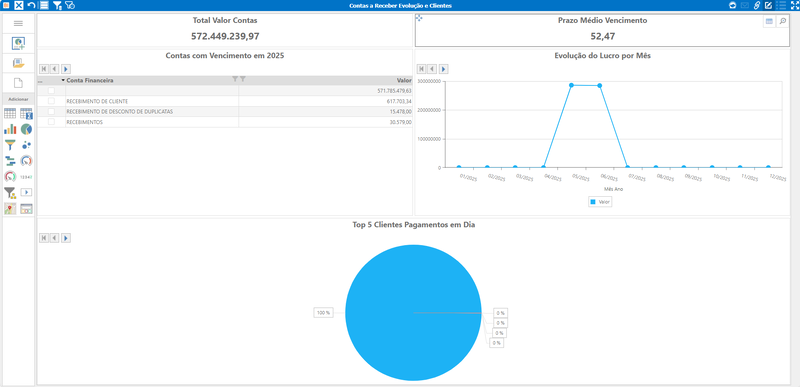
Task: Go to next page in Top 5 Clientes
Action: click(x=66, y=238)
